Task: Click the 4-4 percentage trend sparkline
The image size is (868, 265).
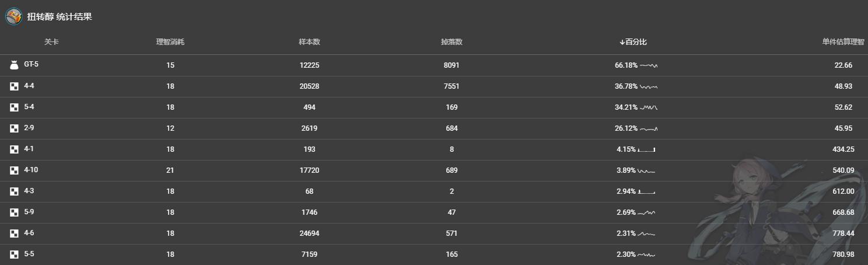Action: 649,86
